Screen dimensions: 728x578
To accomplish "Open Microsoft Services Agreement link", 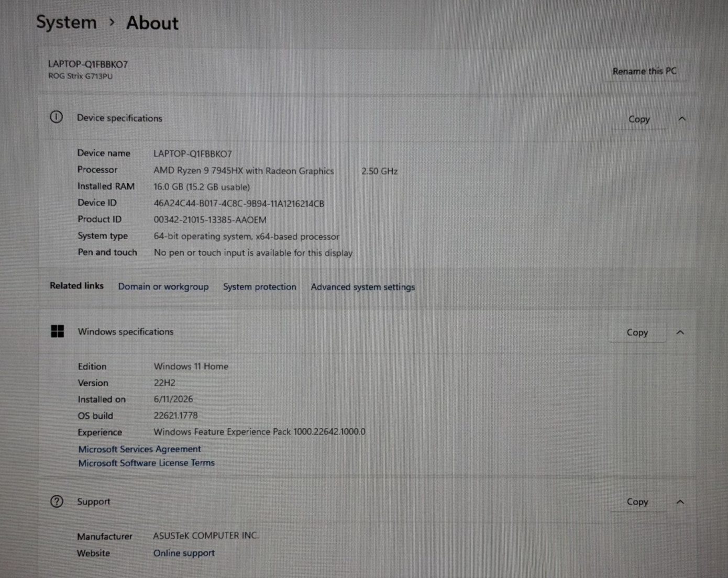I will (x=139, y=449).
